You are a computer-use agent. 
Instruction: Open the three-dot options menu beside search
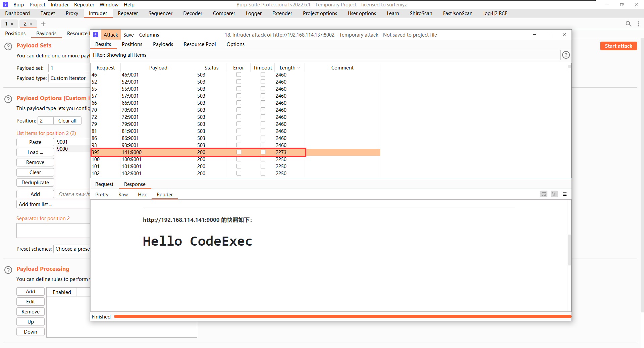pos(638,24)
